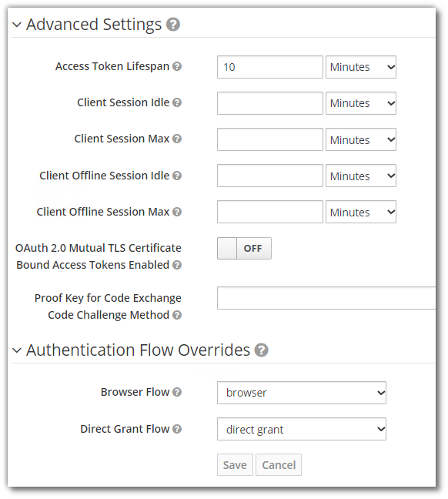Screen dimensions: 448x499
Task: Open Client Offline Session Max unit dropdown
Action: coord(361,212)
